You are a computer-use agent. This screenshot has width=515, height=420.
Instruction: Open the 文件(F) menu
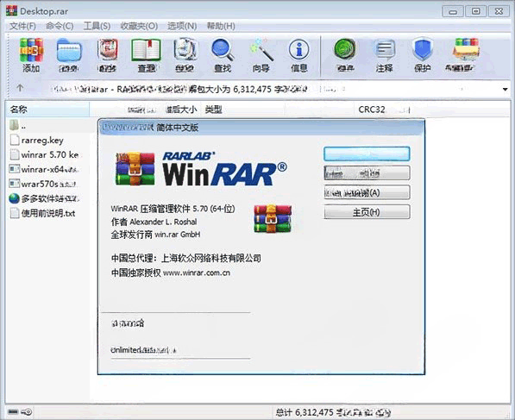[22, 26]
